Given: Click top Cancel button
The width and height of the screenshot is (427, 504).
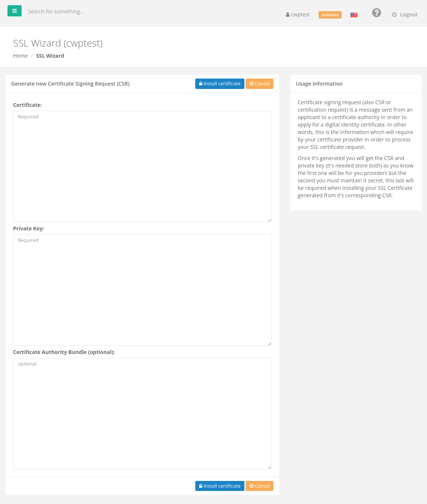Looking at the screenshot, I should 259,84.
